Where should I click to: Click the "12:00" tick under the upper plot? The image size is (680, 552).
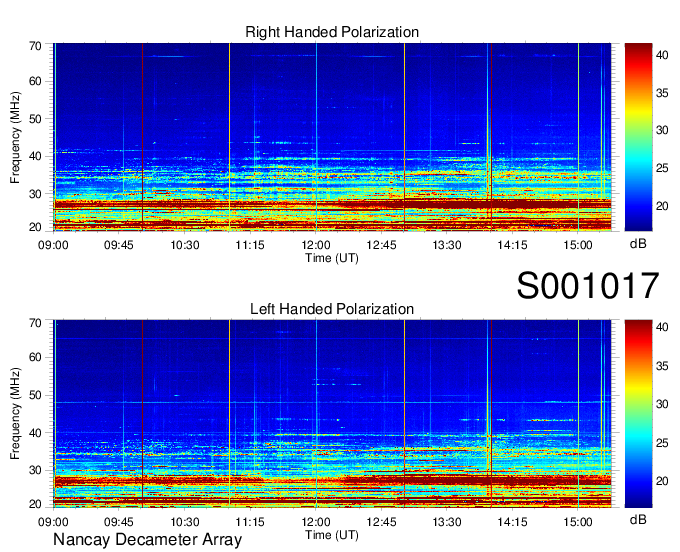click(x=316, y=245)
